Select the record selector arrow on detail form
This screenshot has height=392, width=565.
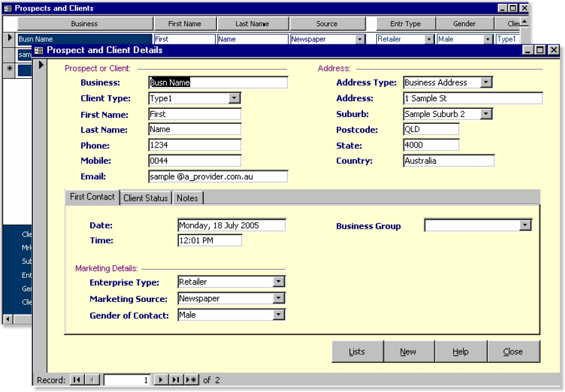click(41, 64)
